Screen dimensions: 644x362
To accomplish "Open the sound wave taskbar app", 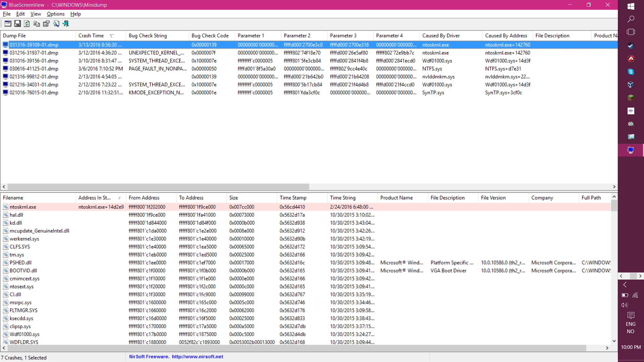I will (631, 111).
